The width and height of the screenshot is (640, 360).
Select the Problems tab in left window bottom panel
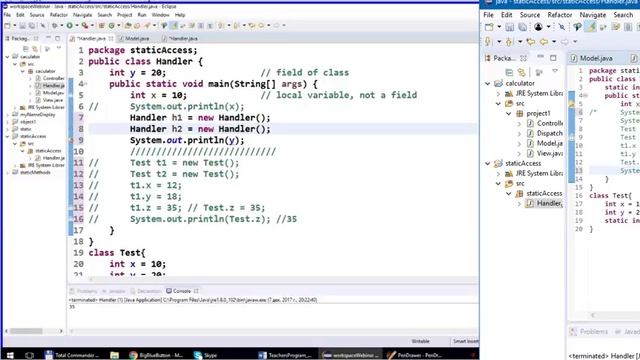84,291
